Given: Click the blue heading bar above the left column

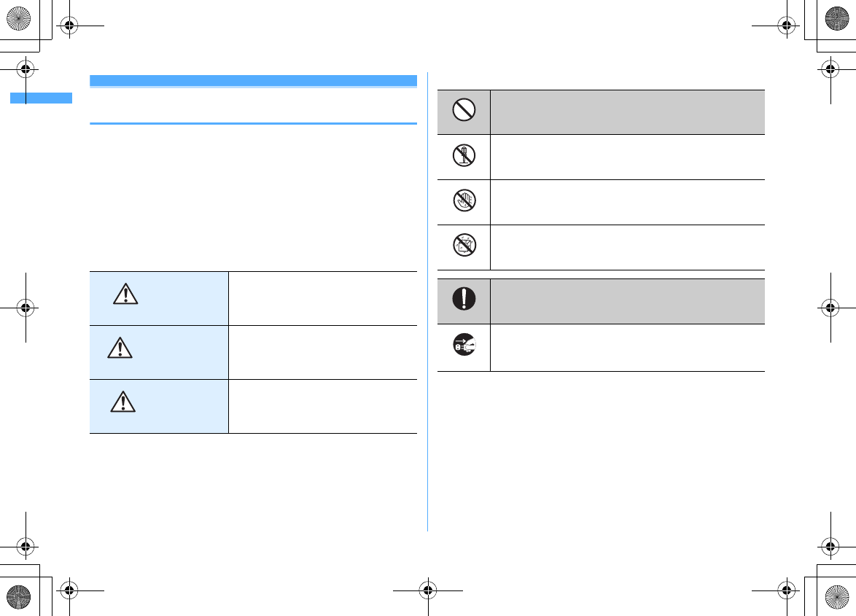Looking at the screenshot, I should click(253, 80).
